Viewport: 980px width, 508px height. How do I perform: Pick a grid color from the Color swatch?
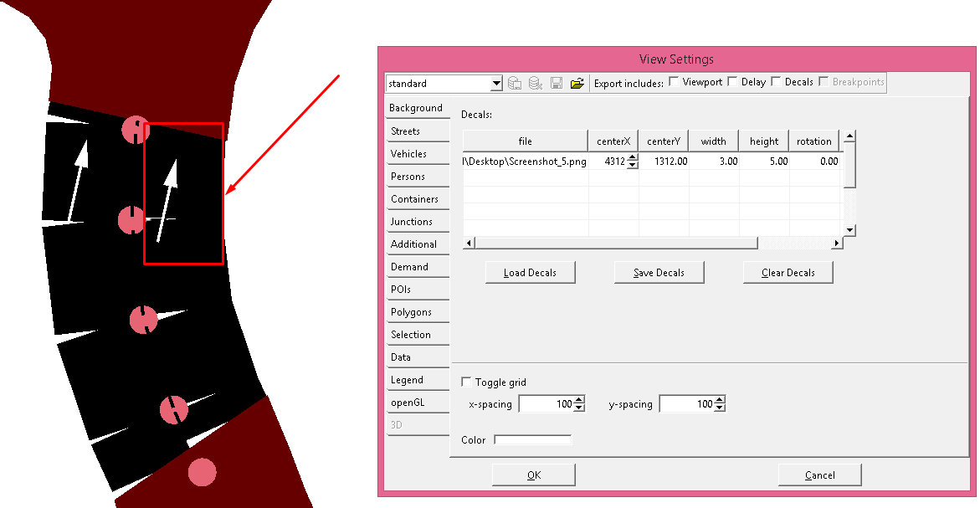tap(533, 439)
